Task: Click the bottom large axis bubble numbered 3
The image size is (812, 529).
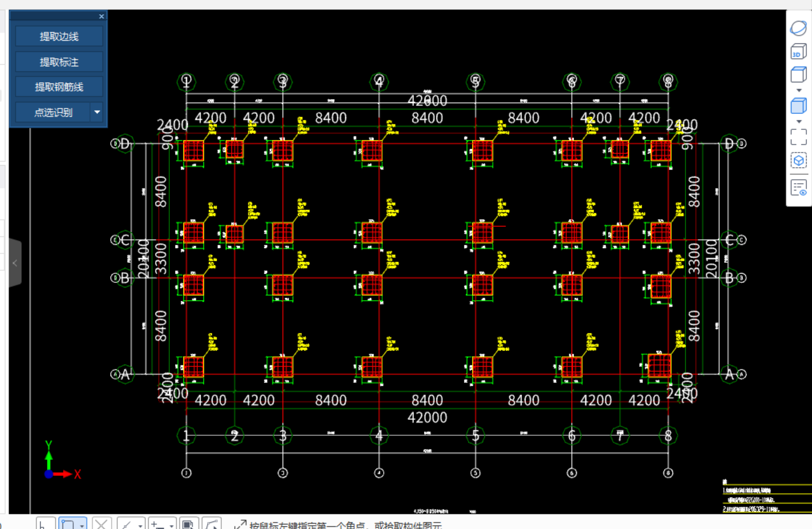Action: [283, 435]
